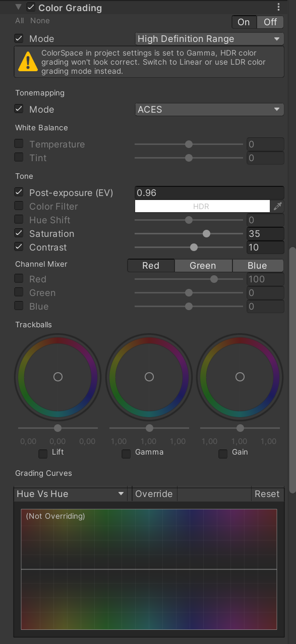Click the Saturation value field 35

pos(265,233)
